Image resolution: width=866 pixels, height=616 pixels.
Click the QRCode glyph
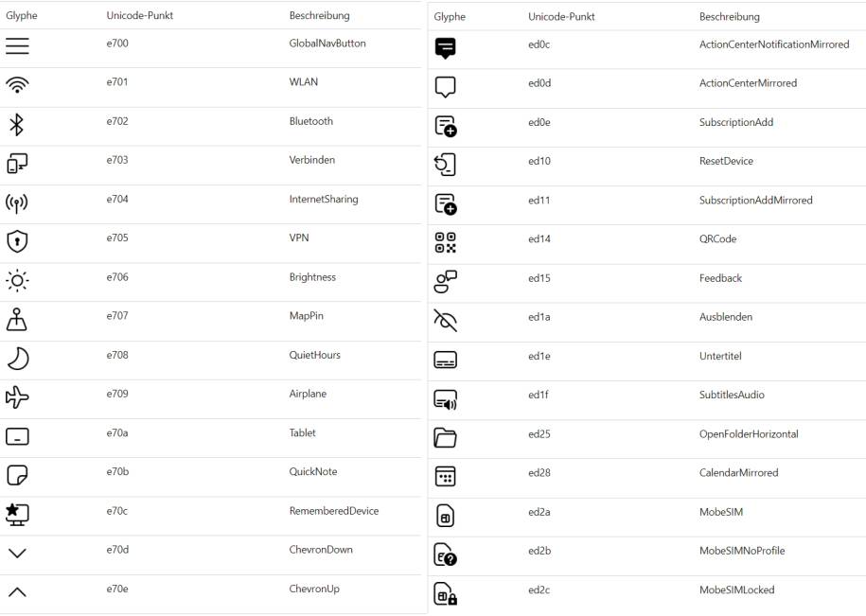(x=445, y=242)
